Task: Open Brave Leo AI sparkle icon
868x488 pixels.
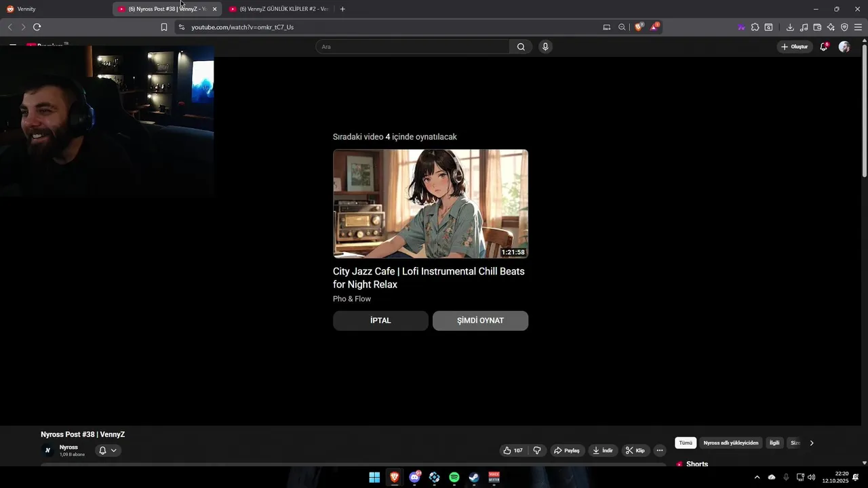Action: pyautogui.click(x=831, y=27)
